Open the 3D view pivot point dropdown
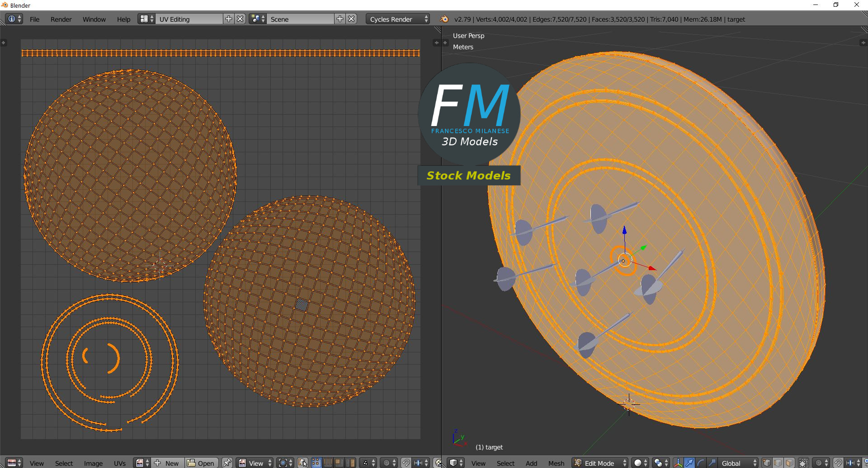The width and height of the screenshot is (868, 468). (660, 463)
